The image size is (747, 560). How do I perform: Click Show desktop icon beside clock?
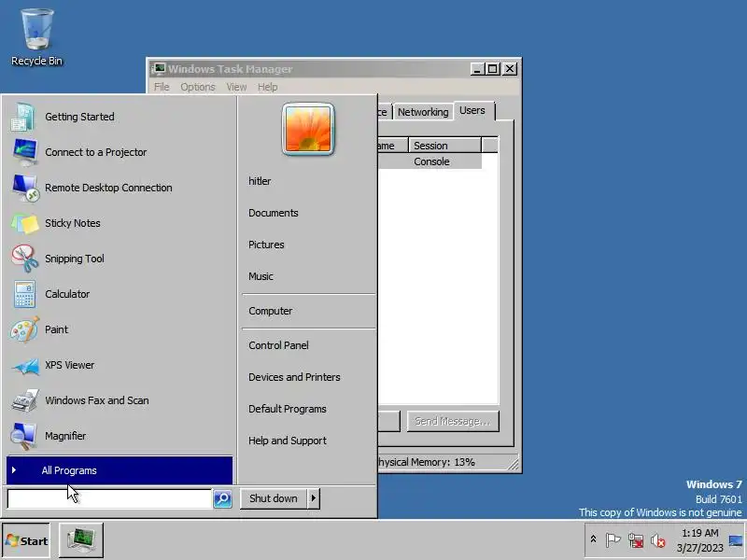click(736, 540)
